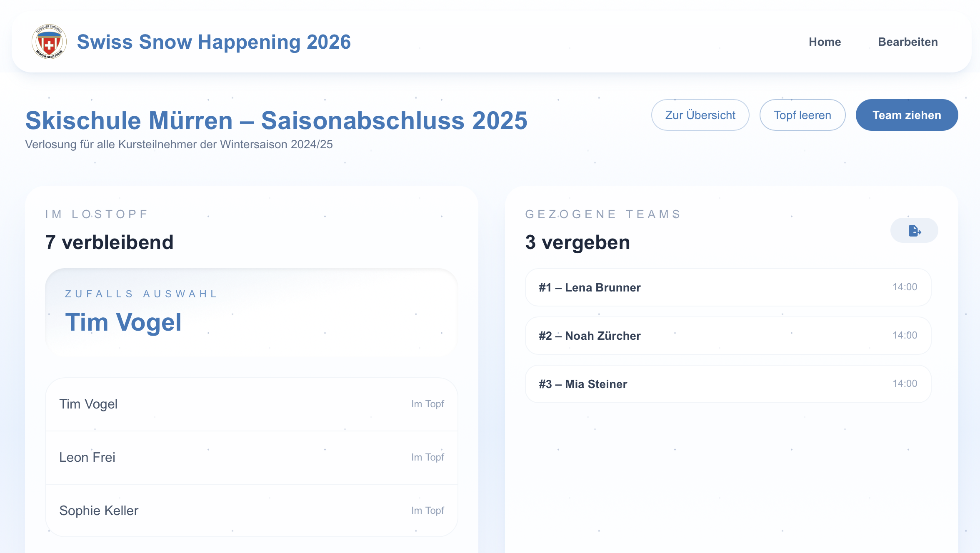Image resolution: width=980 pixels, height=553 pixels.
Task: Click the Skischule Mürren Saisonabschluss 2025 heading
Action: pos(276,121)
